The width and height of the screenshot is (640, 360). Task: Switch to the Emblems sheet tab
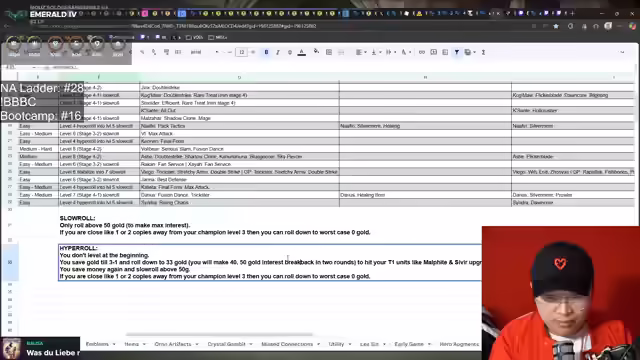[x=97, y=344]
